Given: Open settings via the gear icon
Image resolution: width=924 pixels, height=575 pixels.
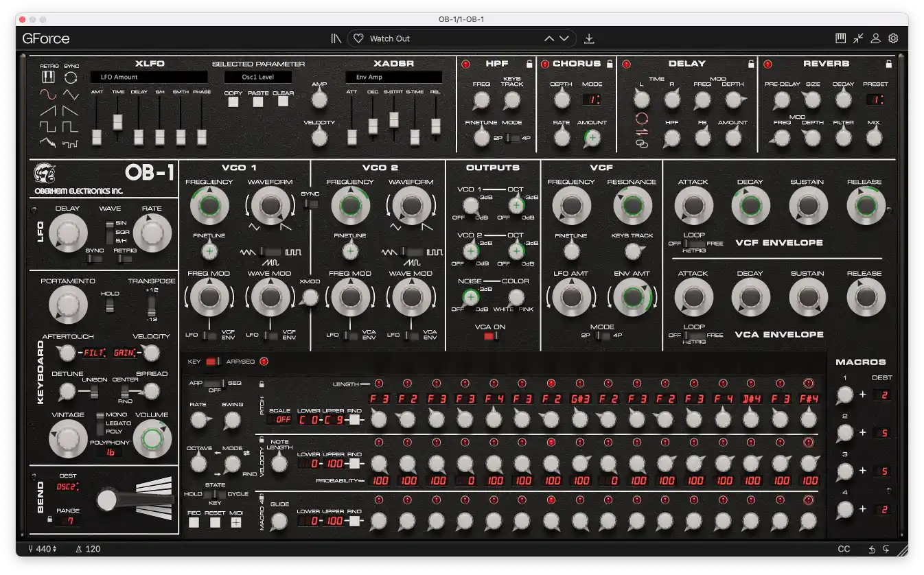Looking at the screenshot, I should 893,38.
